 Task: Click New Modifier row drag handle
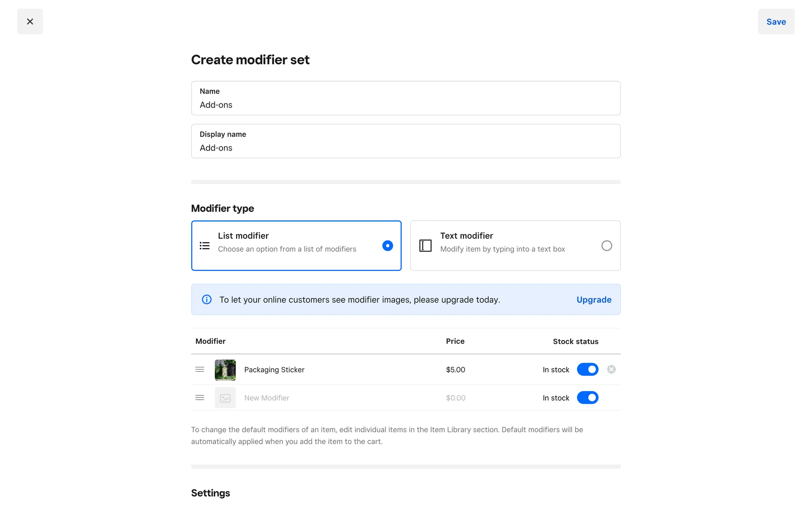[x=200, y=398]
